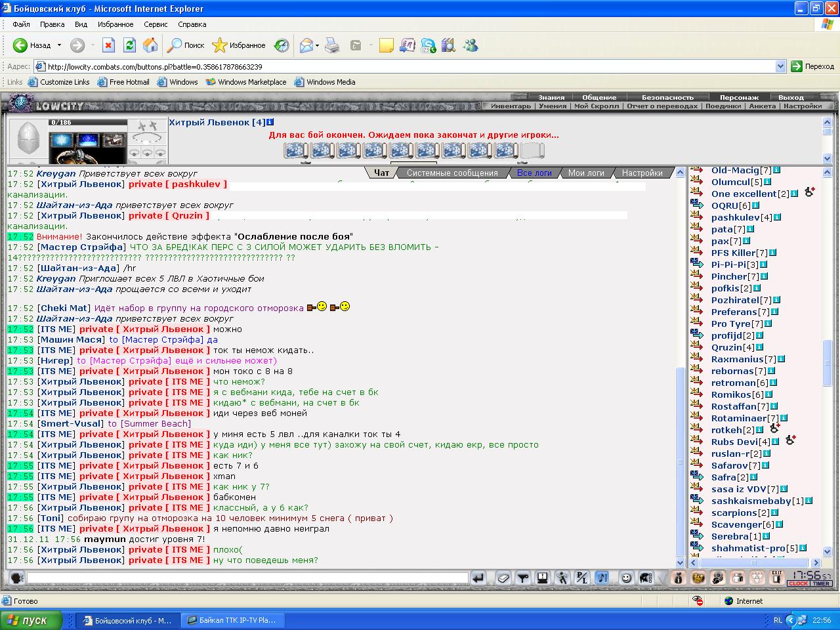
Task: Open the Customize Links bookmark
Action: (x=58, y=82)
